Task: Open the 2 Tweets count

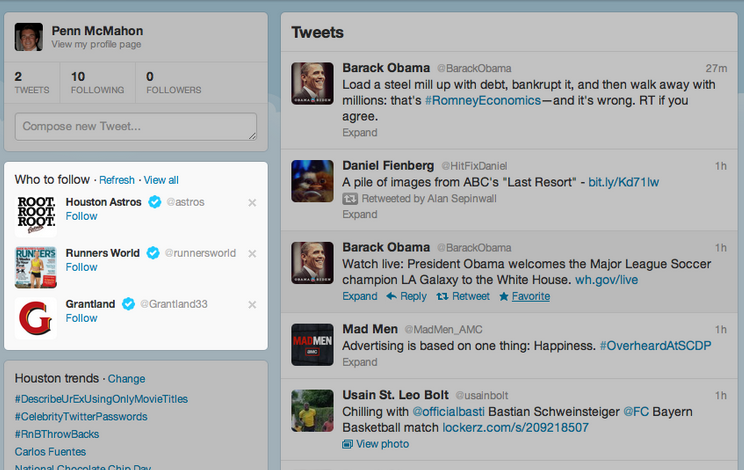Action: click(x=32, y=83)
